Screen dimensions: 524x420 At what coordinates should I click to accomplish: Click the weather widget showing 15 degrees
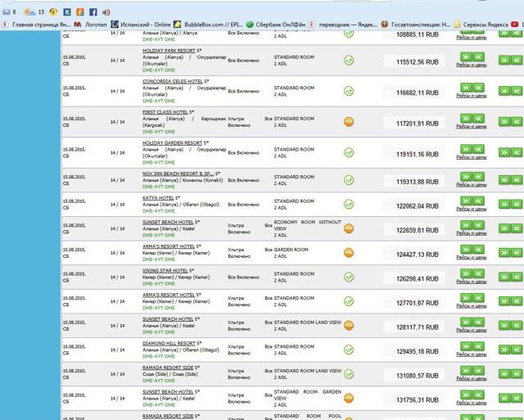(35, 12)
